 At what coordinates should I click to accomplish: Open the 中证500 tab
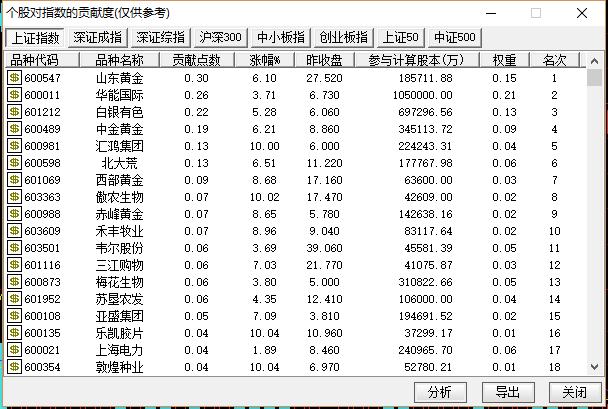coord(455,38)
